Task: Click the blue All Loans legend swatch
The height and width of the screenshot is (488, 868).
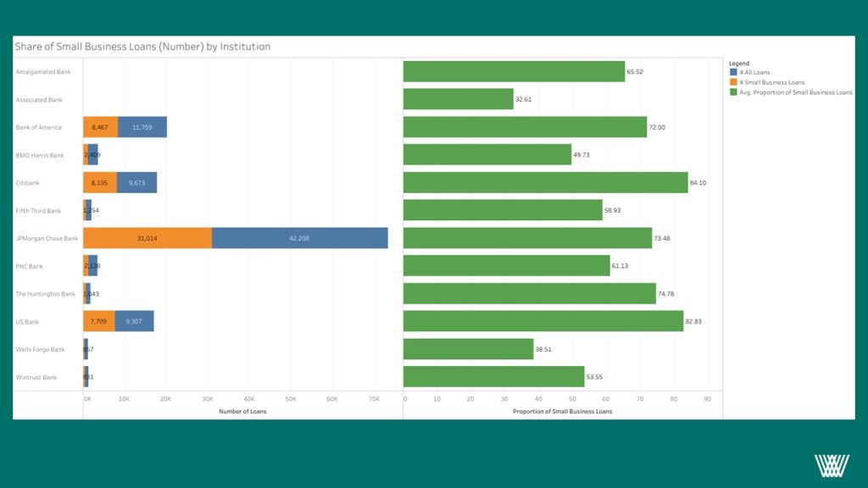Action: click(733, 72)
